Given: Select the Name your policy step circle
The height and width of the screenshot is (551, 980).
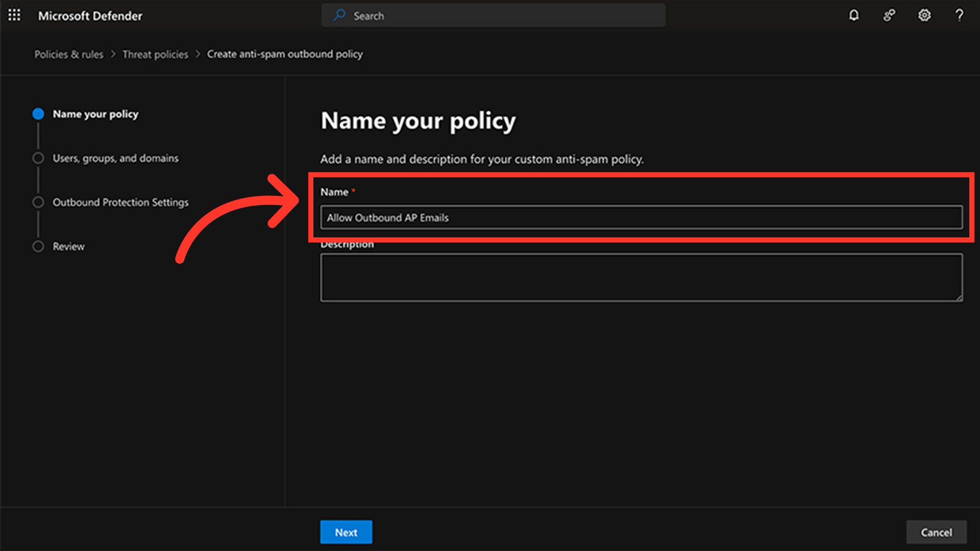Looking at the screenshot, I should 38,114.
